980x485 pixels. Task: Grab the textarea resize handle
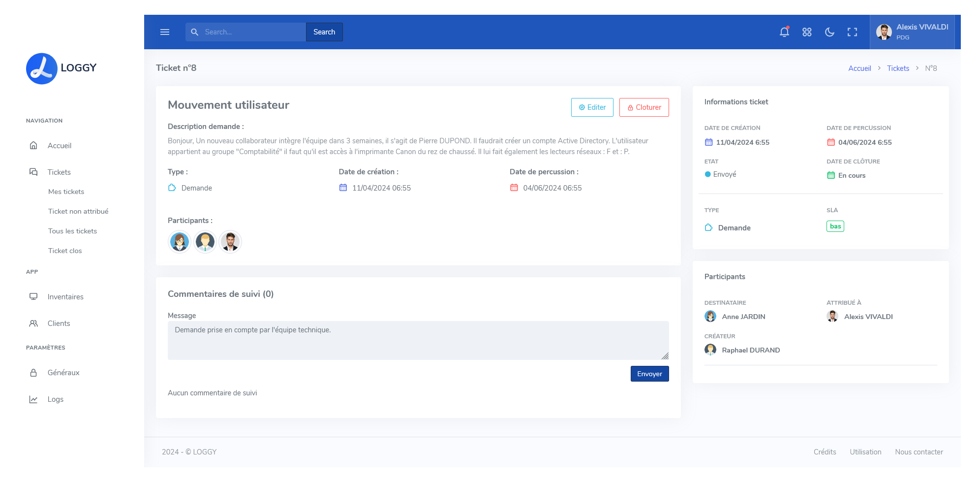tap(665, 356)
